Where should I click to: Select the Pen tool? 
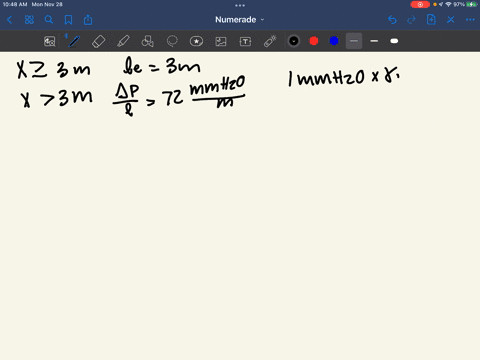(x=74, y=41)
